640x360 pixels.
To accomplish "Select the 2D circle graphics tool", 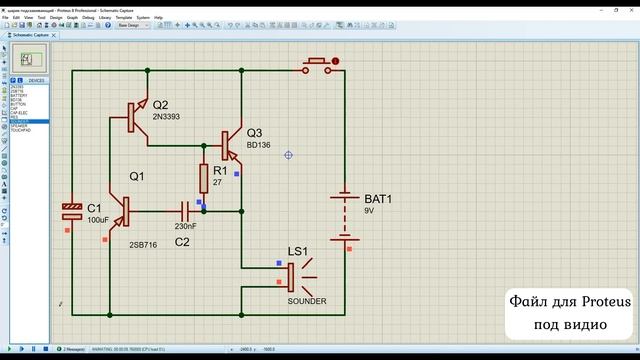I will 4,163.
